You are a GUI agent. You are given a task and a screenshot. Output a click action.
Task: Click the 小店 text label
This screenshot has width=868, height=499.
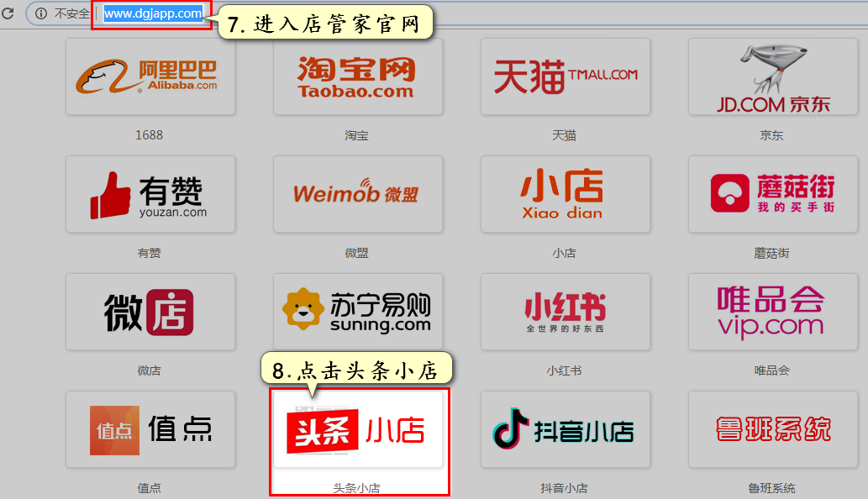[x=564, y=253]
